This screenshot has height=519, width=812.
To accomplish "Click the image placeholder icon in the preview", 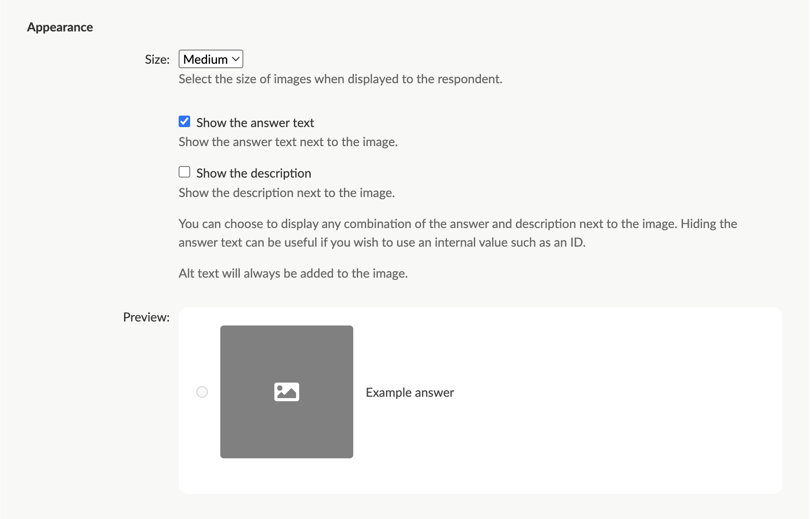I will pos(286,391).
